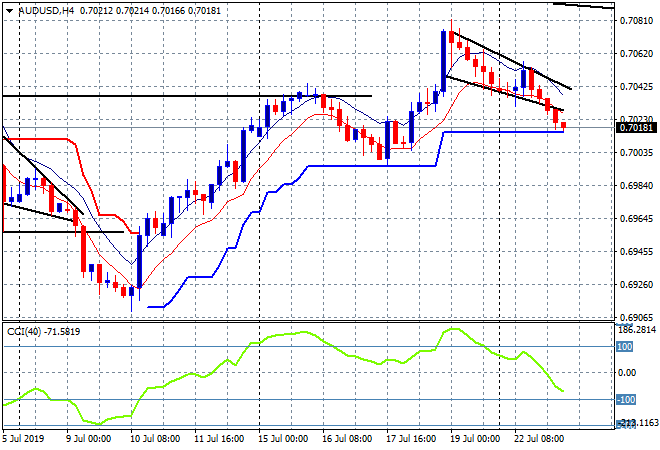Click the 17 Jul 16:00 time label

(x=411, y=439)
